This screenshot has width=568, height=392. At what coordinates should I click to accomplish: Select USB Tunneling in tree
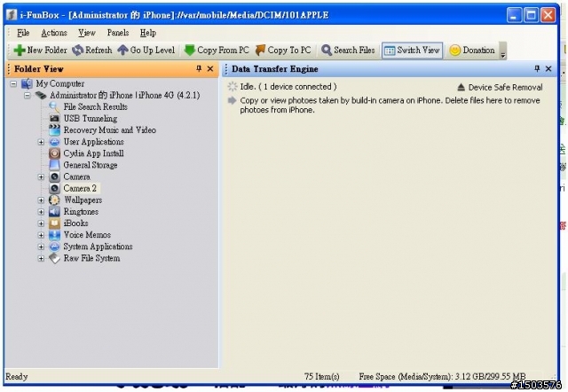coord(91,118)
